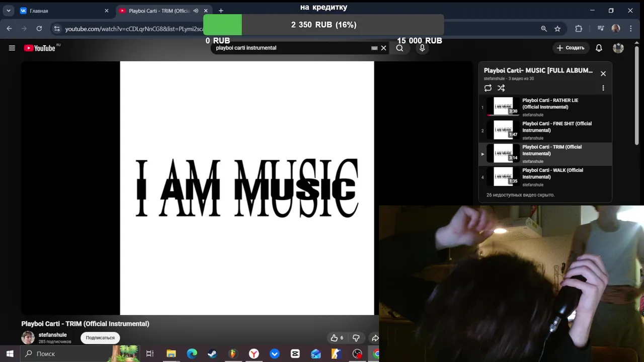View site information icon in address bar
This screenshot has width=644, height=362.
point(56,29)
